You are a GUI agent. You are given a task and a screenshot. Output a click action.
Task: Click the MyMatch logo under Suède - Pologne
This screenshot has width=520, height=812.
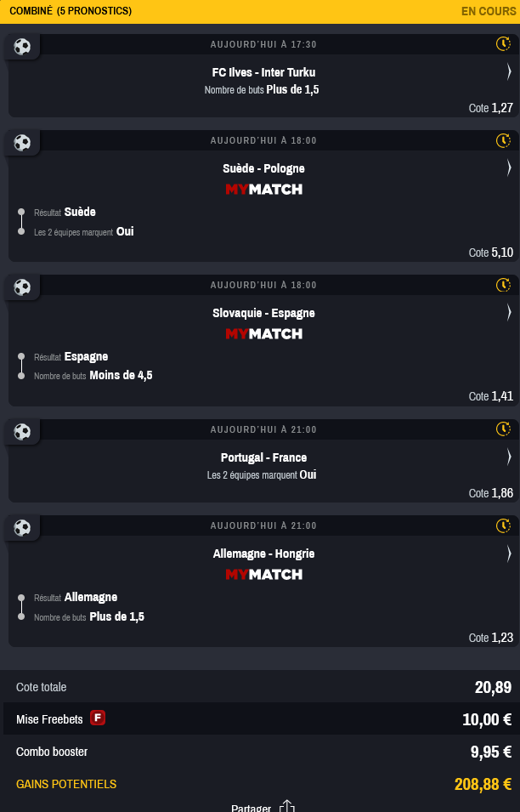click(264, 190)
